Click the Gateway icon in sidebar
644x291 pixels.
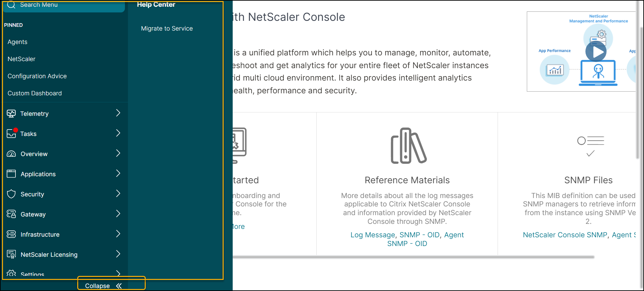click(11, 214)
